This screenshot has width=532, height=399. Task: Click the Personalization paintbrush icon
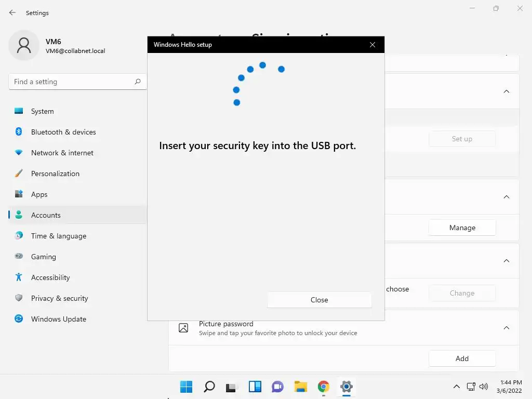(19, 174)
